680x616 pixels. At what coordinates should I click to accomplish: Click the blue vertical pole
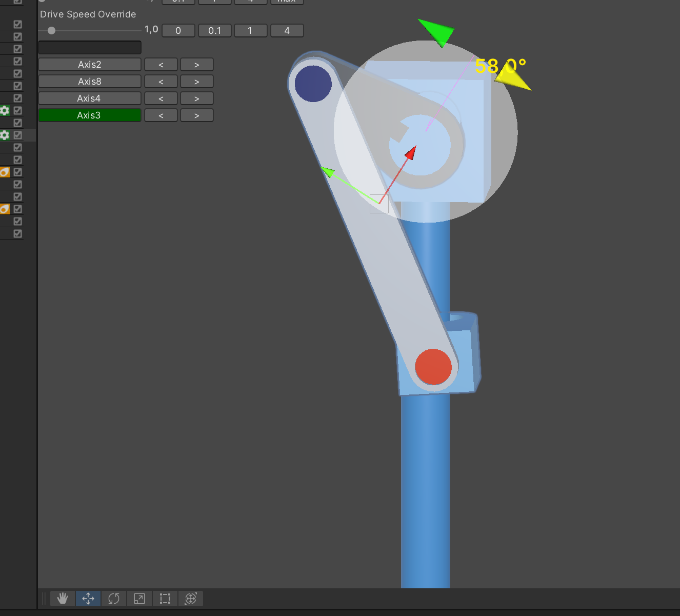coord(426,487)
